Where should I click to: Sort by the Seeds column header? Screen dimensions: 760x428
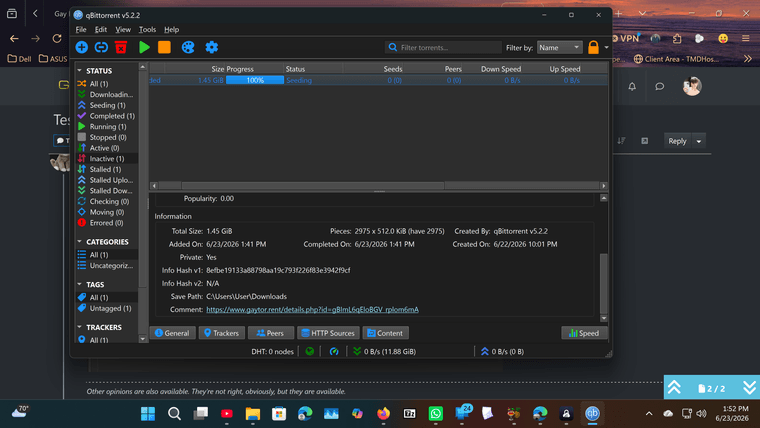[x=393, y=69]
